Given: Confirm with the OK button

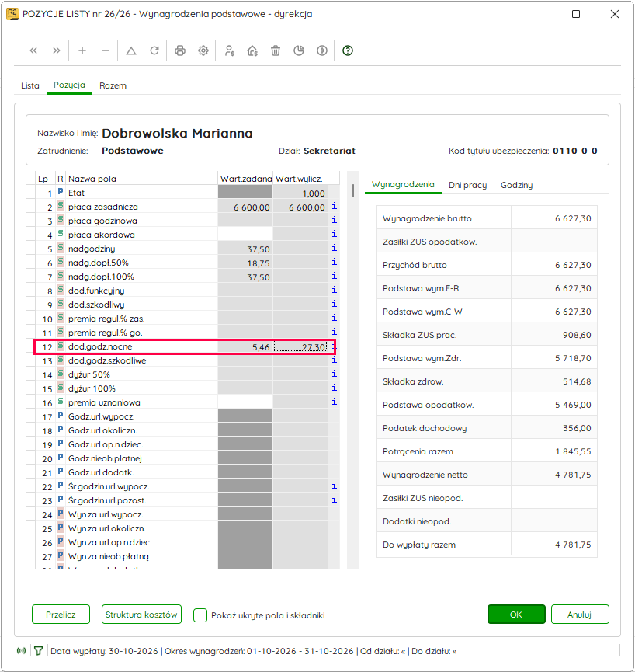Looking at the screenshot, I should (516, 615).
